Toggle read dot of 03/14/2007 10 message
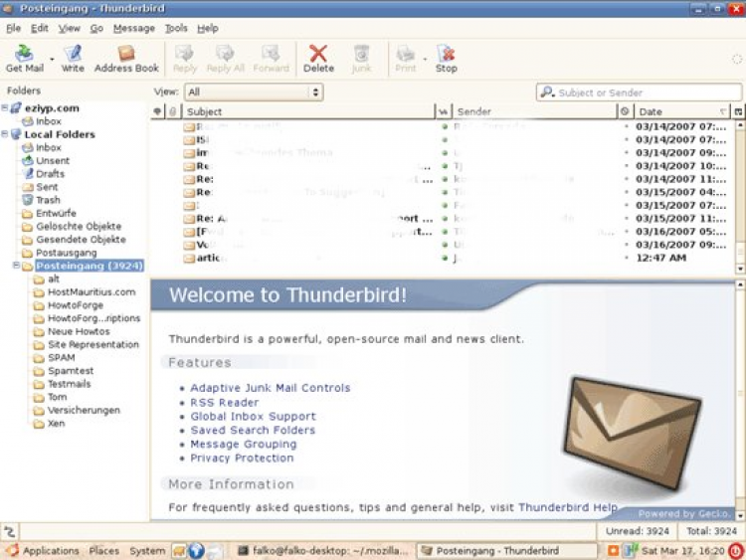 tap(445, 166)
